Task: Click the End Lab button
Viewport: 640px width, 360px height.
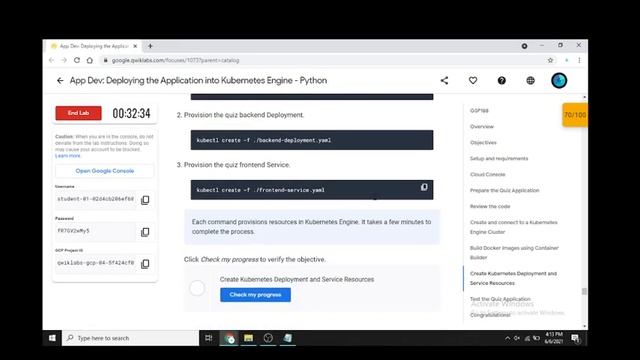Action: 78,113
